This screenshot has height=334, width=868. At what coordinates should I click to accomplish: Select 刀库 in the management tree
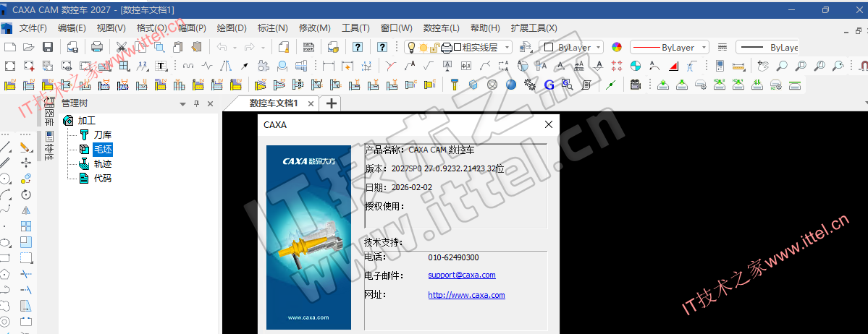click(103, 134)
